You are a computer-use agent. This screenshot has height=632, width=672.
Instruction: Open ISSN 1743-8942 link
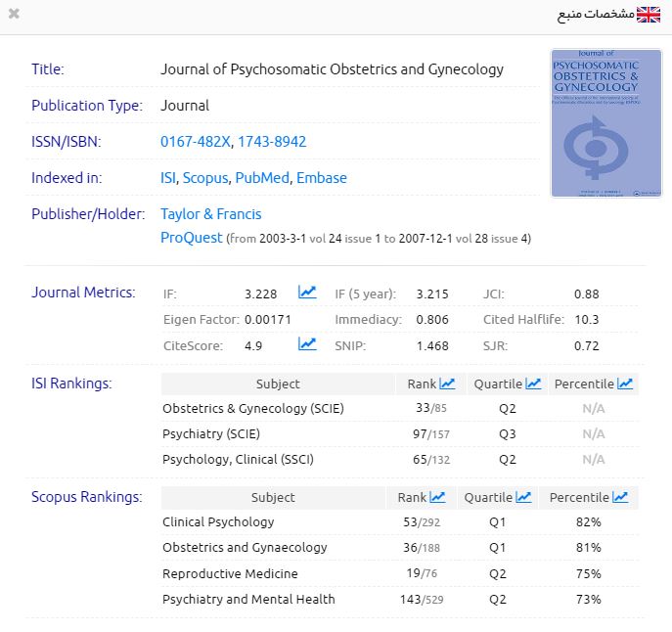point(272,142)
